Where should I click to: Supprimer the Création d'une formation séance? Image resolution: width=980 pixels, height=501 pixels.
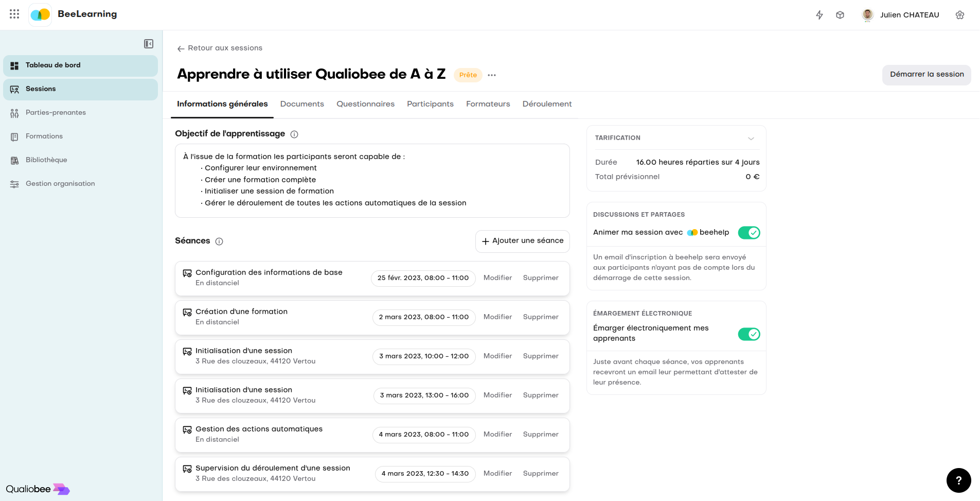point(541,317)
